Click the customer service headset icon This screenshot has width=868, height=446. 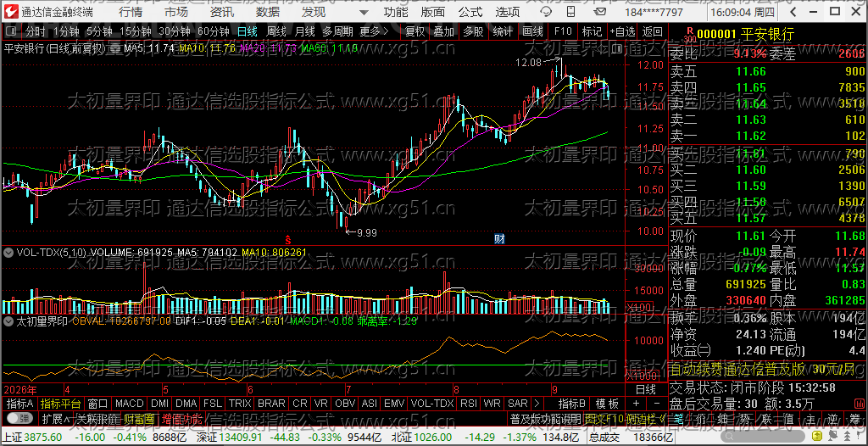point(545,12)
